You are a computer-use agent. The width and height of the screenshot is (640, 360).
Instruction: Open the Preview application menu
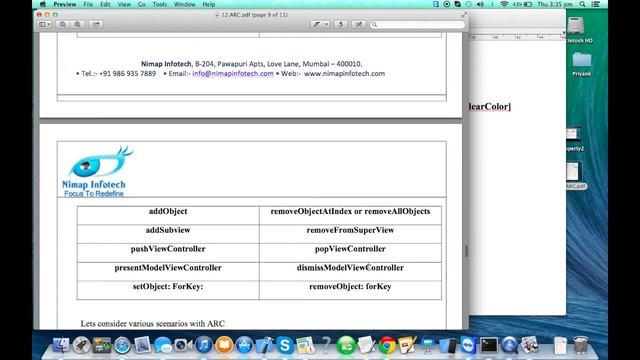tap(64, 4)
